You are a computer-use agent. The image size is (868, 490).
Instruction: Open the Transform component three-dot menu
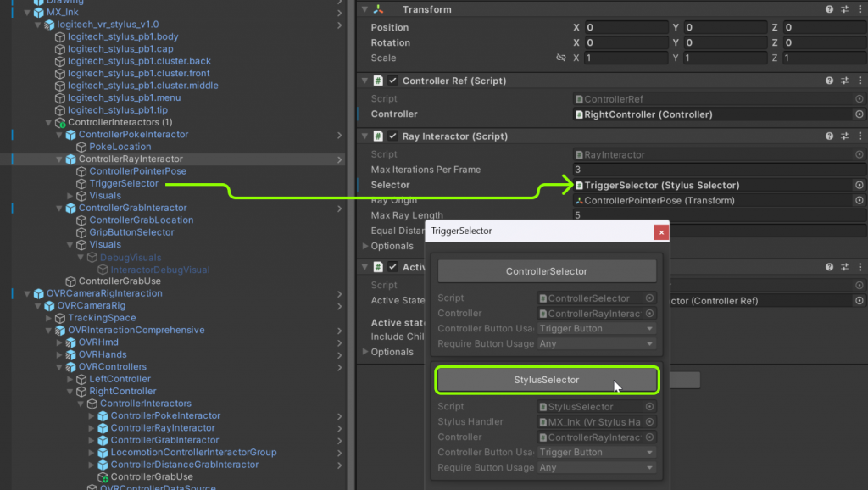point(860,9)
